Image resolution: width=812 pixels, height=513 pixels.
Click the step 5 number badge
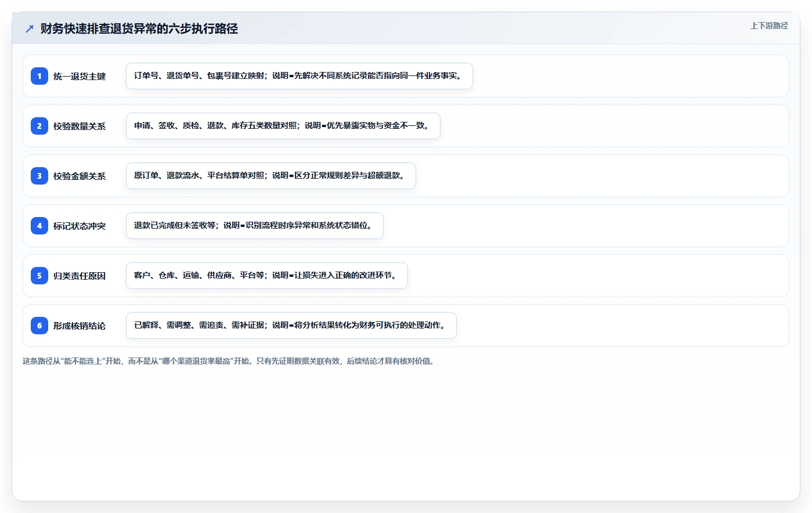(39, 276)
